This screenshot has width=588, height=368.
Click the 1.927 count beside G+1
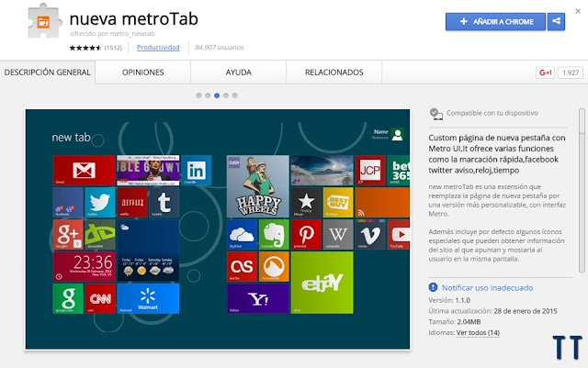point(570,72)
